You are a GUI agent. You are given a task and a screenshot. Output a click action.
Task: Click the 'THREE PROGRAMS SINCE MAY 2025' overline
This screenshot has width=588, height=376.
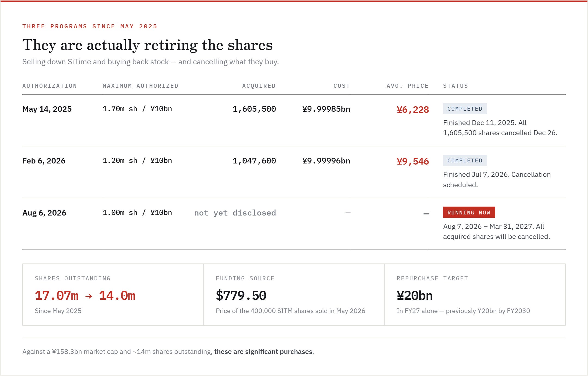pos(90,26)
